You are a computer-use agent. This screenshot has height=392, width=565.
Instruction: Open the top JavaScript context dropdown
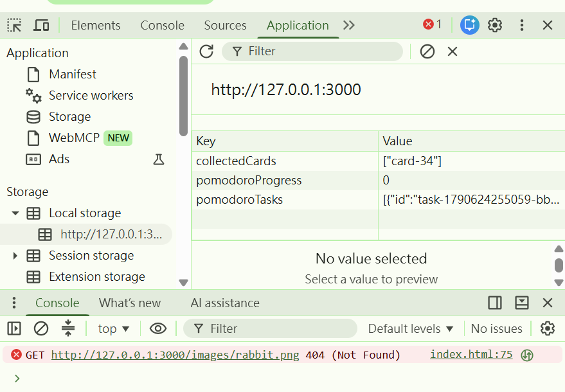click(114, 328)
